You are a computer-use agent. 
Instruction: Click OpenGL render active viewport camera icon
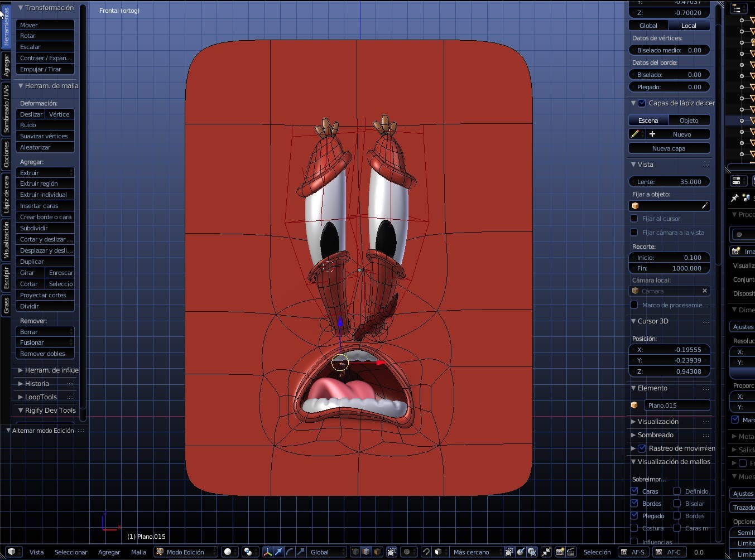[x=560, y=552]
